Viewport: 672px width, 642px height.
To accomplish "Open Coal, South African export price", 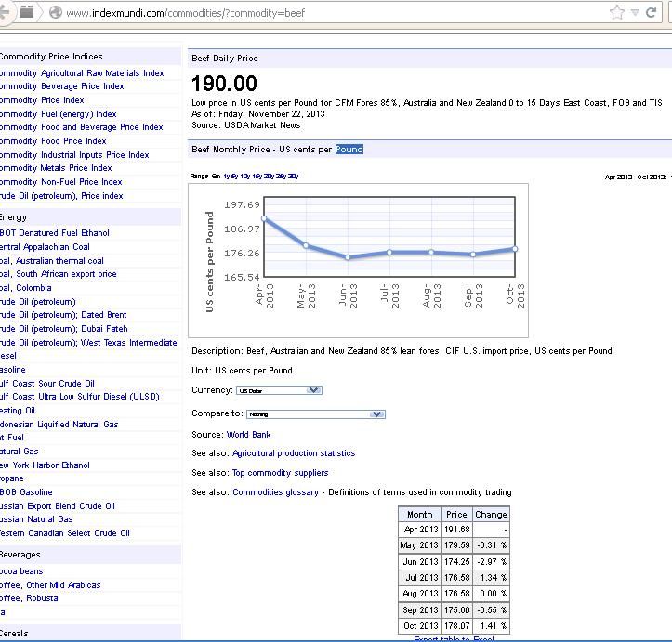I will pyautogui.click(x=59, y=274).
